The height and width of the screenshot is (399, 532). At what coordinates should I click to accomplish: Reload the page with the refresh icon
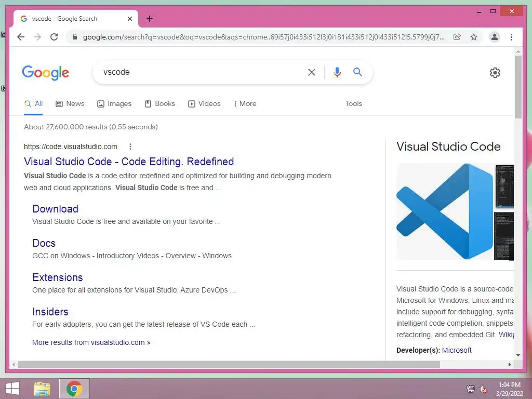coord(54,37)
